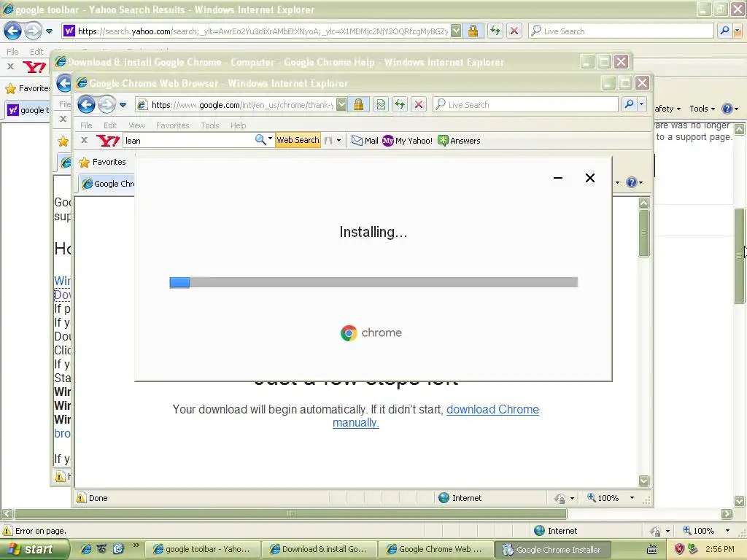
Task: Click the red shield tray icon
Action: click(679, 549)
